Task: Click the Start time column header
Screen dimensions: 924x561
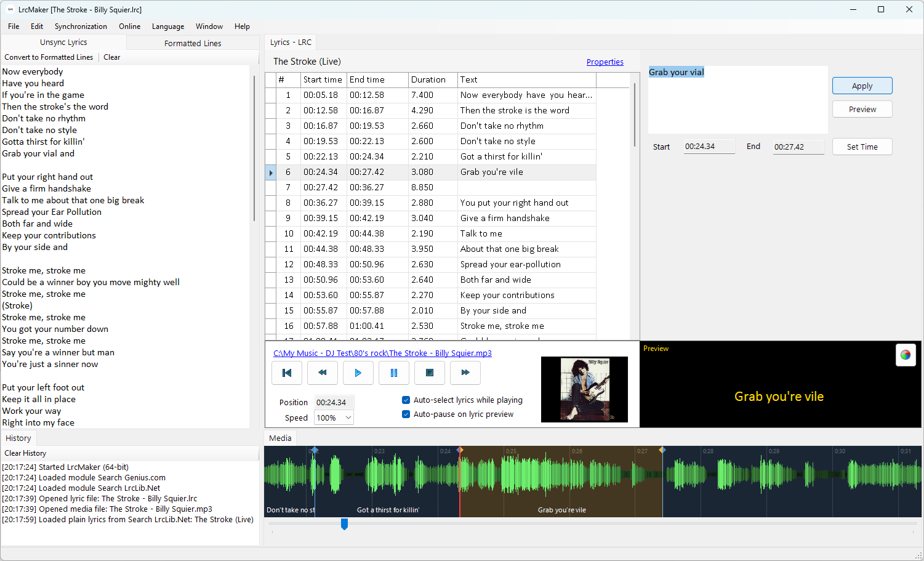Action: [x=324, y=80]
